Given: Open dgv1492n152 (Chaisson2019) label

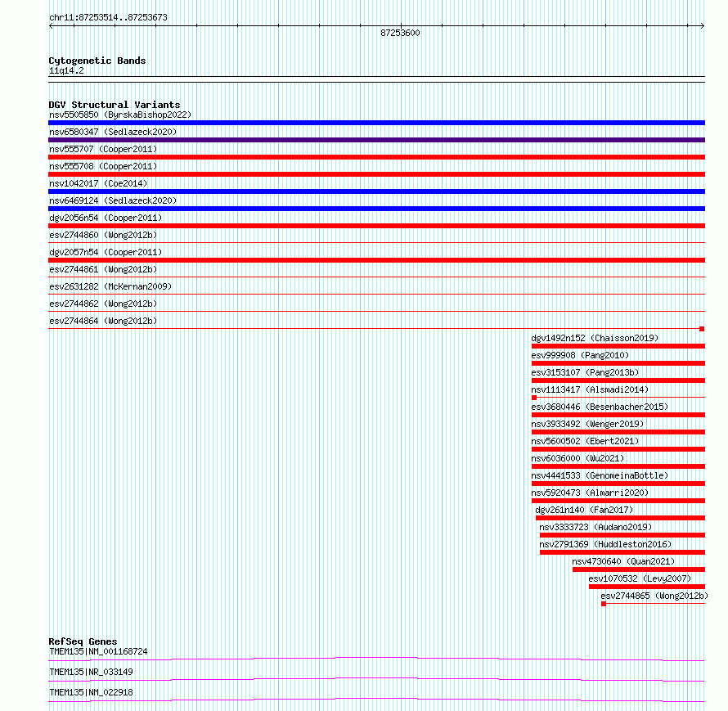Looking at the screenshot, I should [x=595, y=338].
